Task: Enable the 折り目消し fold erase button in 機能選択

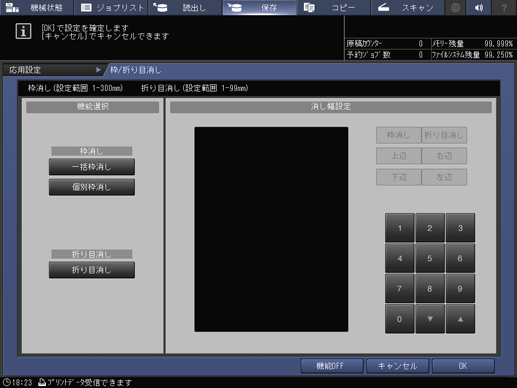Action: coord(92,270)
